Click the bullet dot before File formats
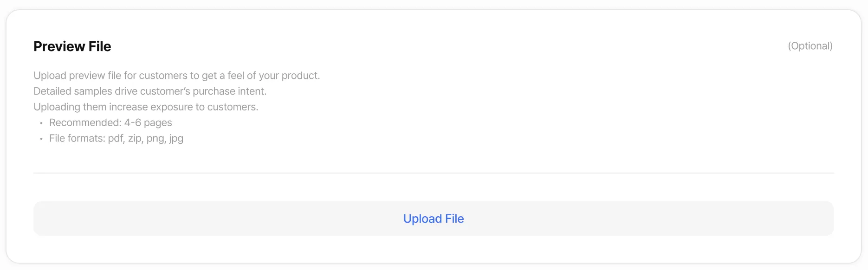Image resolution: width=868 pixels, height=270 pixels. tap(41, 139)
